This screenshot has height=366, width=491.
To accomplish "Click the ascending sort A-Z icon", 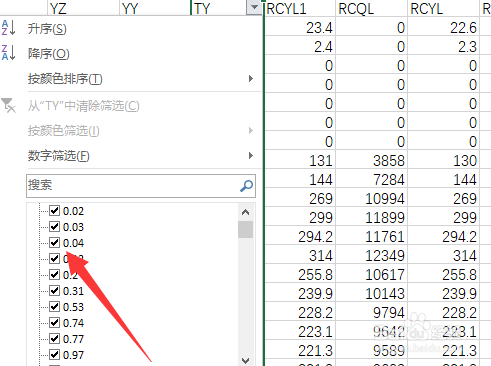I will 8,28.
